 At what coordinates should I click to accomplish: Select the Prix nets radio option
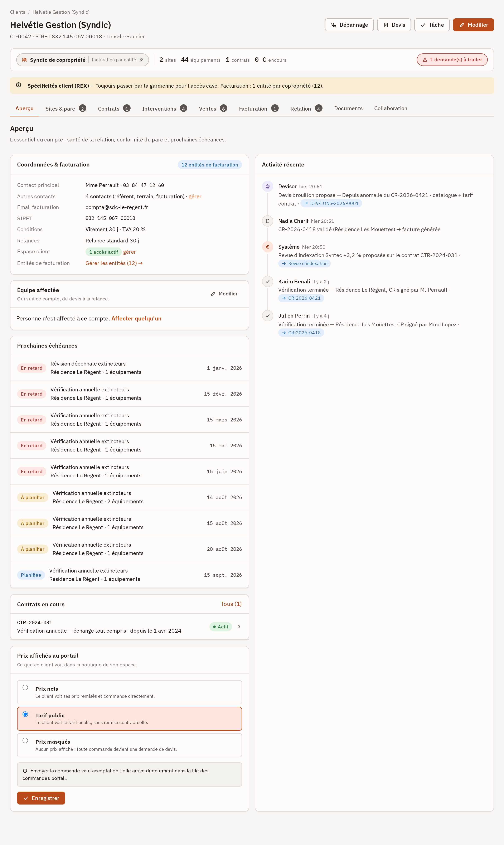25,687
